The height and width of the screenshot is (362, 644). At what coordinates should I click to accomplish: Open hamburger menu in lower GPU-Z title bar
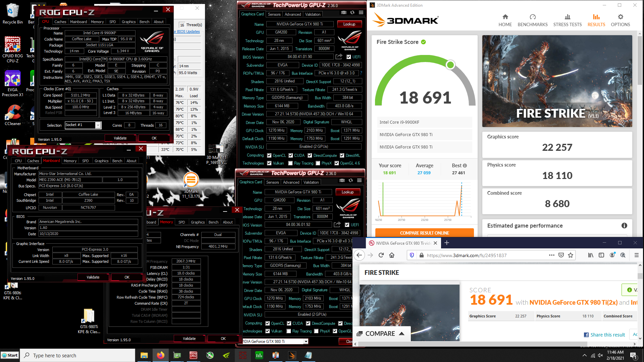pos(359,181)
